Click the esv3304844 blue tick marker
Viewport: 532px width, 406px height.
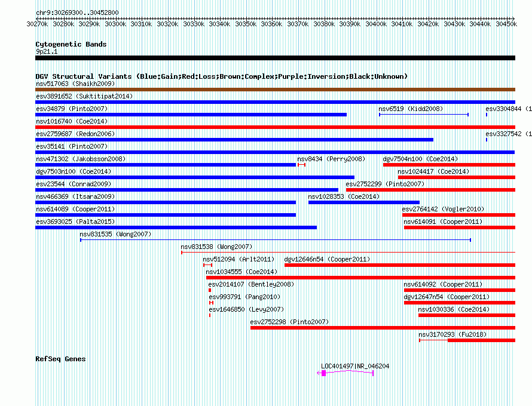click(x=487, y=115)
